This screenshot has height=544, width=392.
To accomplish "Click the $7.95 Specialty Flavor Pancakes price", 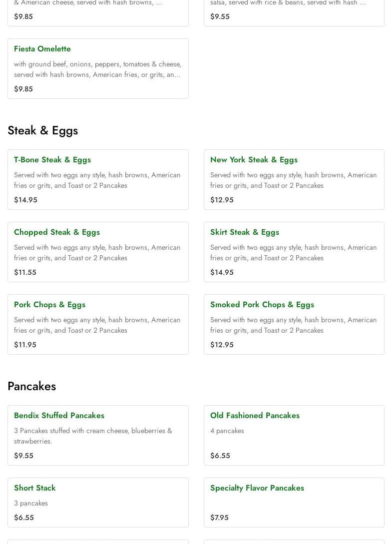I will coord(219,518).
